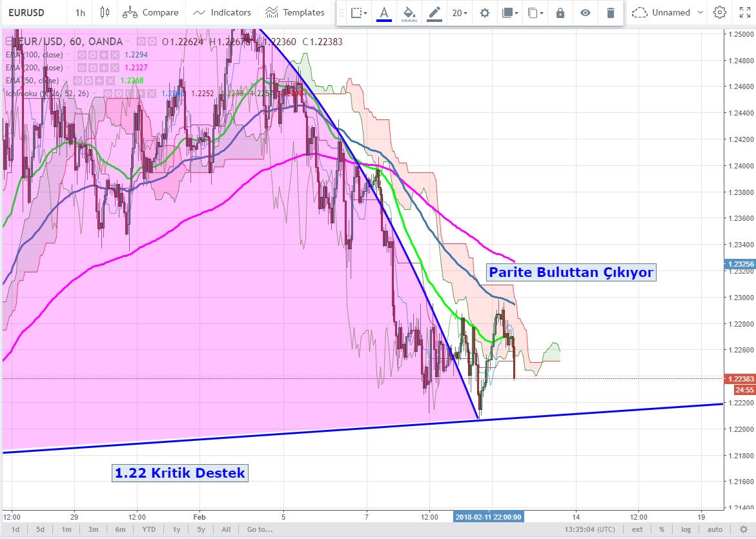Screen dimensions: 756x539
Task: Open text color swatch with blue underline
Action: 384,13
